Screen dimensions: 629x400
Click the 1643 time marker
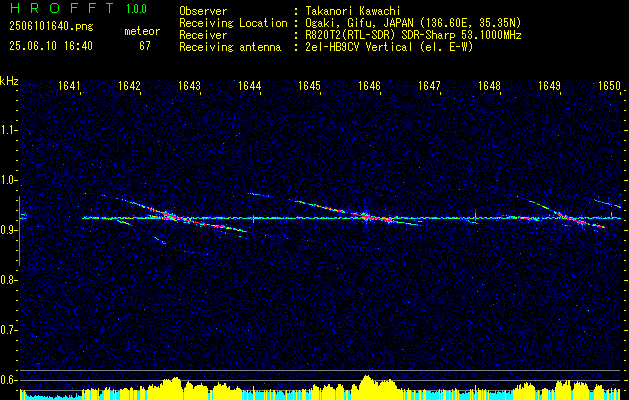point(189,86)
